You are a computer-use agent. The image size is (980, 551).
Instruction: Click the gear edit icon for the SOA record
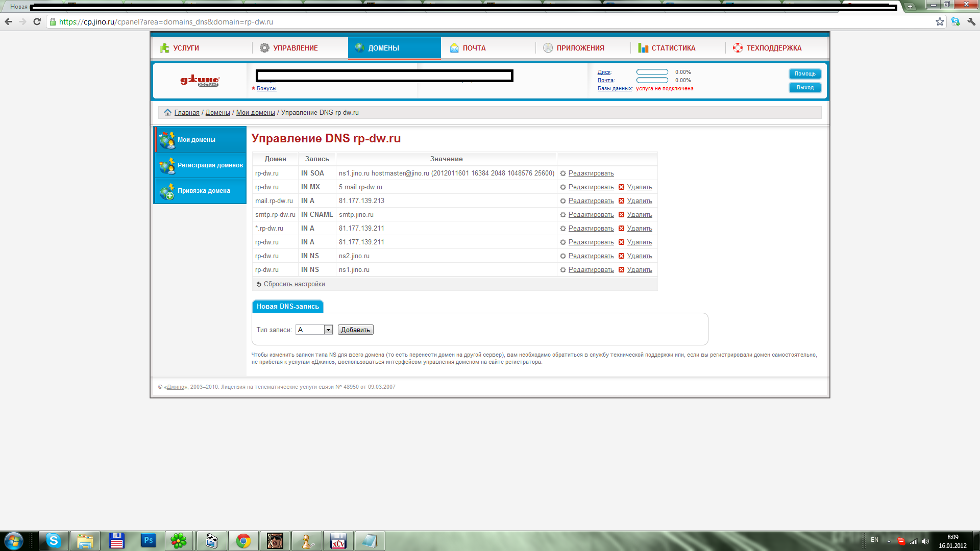pos(563,173)
